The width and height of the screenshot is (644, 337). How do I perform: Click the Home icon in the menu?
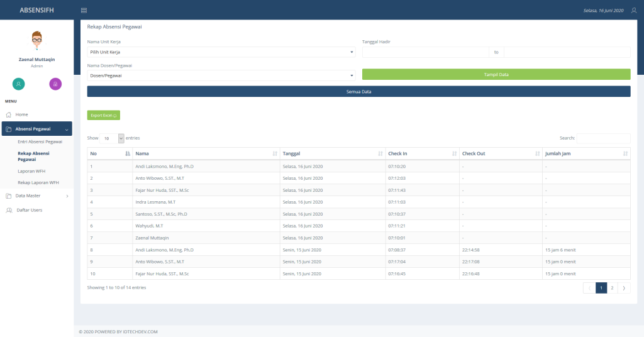[x=9, y=114]
